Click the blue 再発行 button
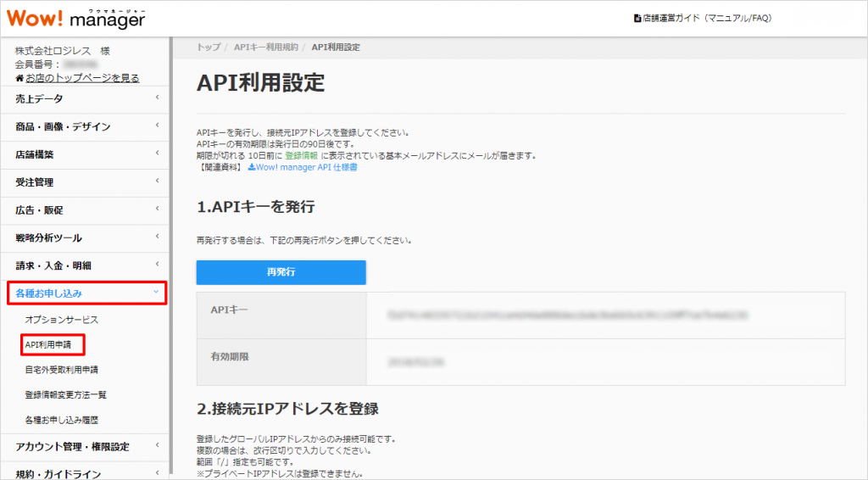 click(281, 272)
